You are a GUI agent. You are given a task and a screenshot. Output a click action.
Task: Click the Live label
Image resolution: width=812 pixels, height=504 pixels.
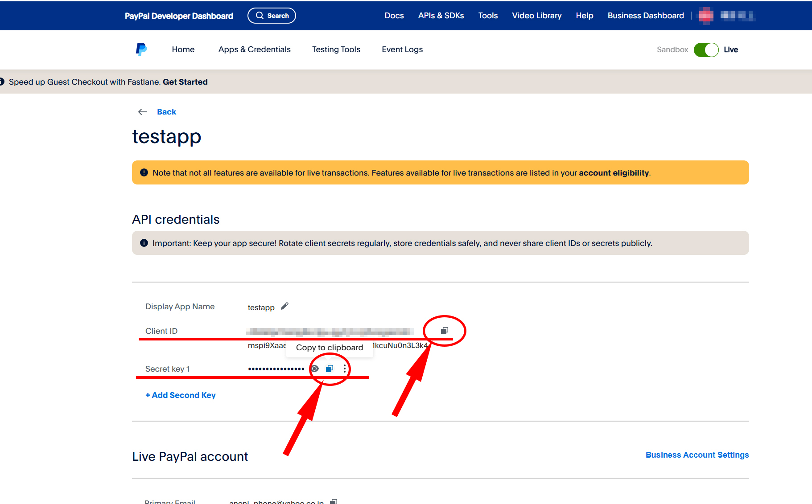coord(731,49)
